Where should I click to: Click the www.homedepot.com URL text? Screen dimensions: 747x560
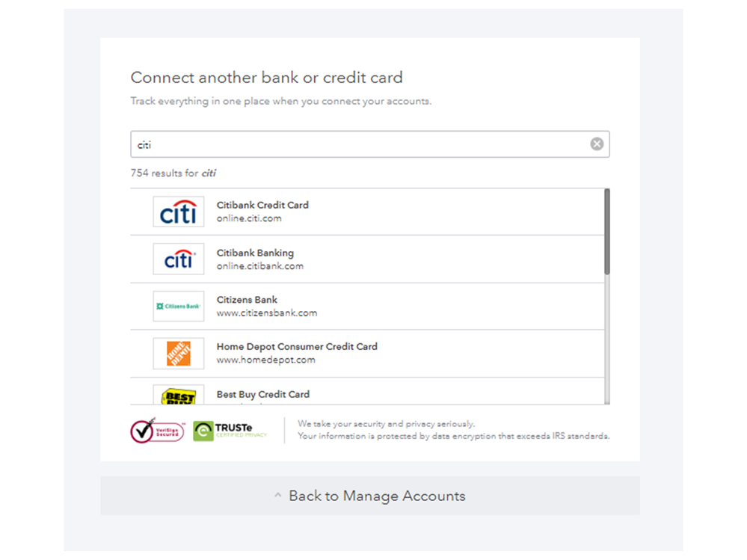click(265, 360)
